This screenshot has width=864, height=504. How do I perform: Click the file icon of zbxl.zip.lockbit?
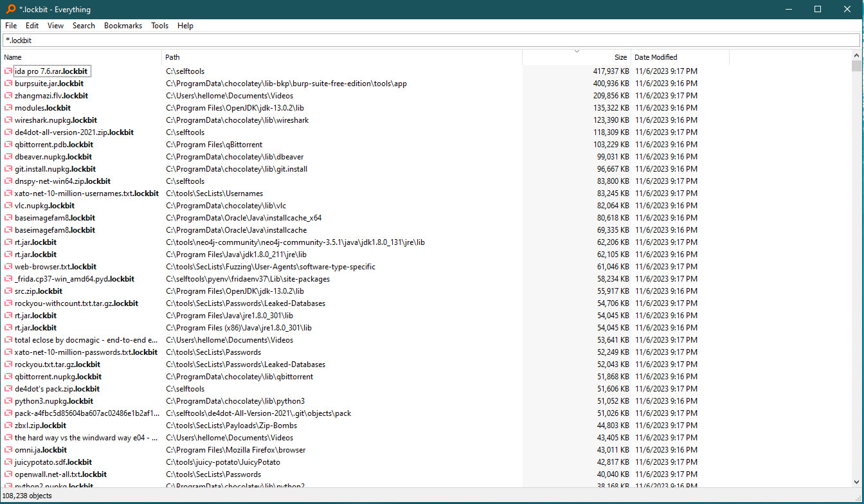(8, 426)
